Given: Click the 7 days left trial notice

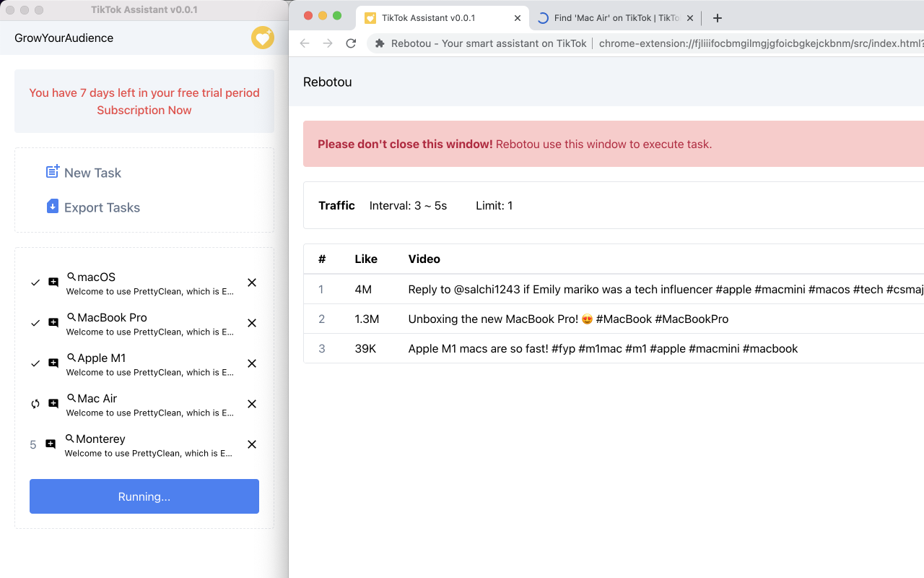Looking at the screenshot, I should [144, 92].
